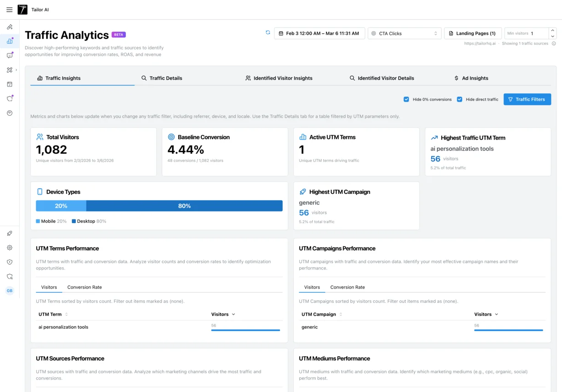This screenshot has height=392, width=562.
Task: Open the settings gear in the sidebar
Action: (10, 247)
